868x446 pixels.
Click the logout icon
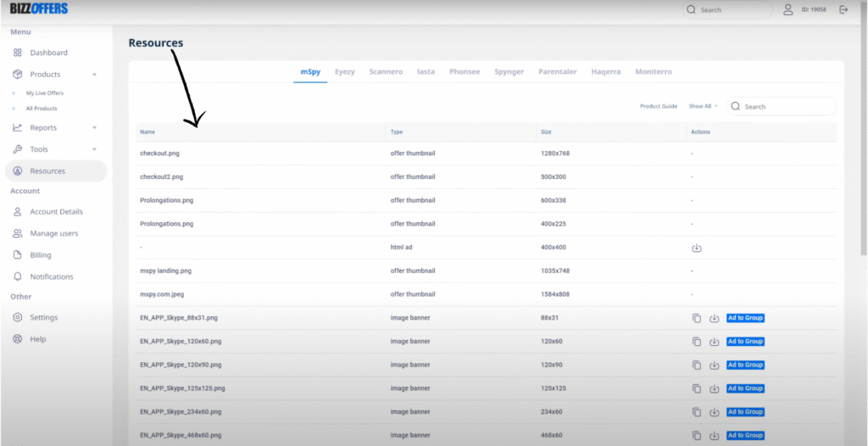[843, 9]
